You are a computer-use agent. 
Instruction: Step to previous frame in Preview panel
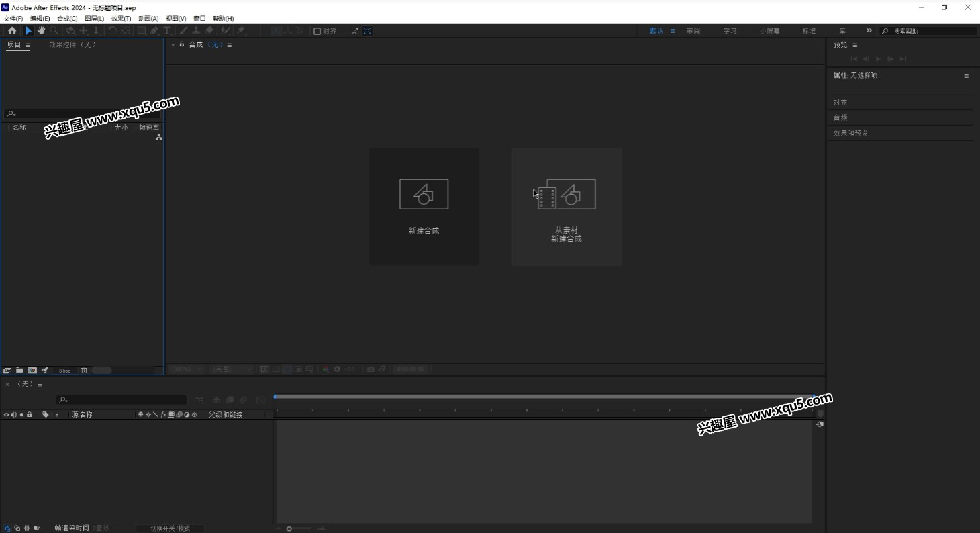tap(866, 59)
